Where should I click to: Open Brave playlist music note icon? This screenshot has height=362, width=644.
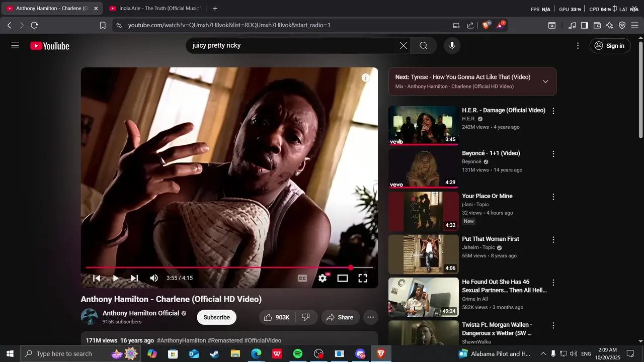click(x=572, y=25)
